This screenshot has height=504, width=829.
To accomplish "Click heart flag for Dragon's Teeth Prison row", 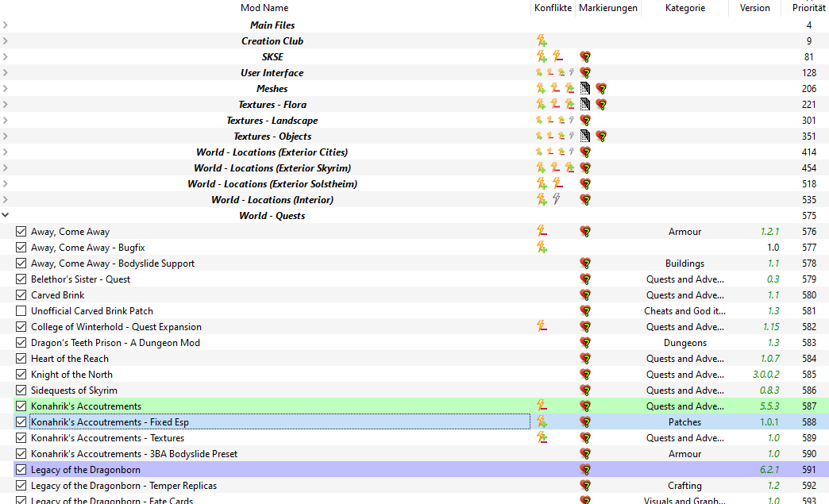I will point(585,342).
